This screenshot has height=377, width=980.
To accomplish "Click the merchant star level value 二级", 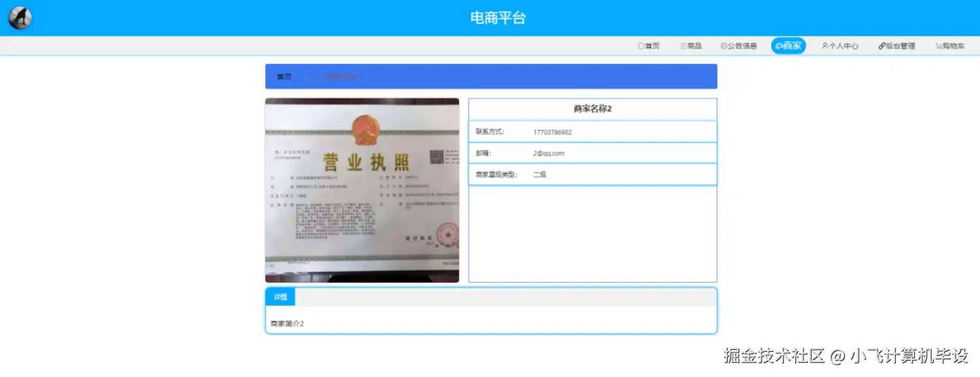I will [x=540, y=174].
